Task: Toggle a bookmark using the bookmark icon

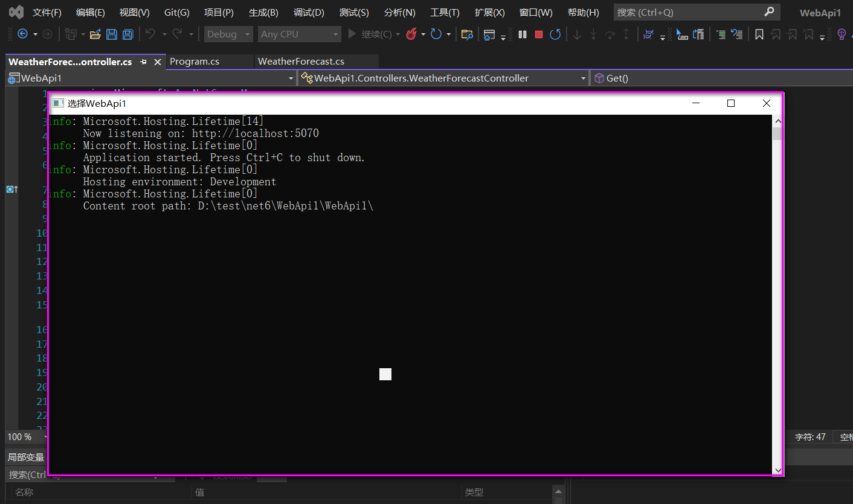Action: click(x=759, y=34)
